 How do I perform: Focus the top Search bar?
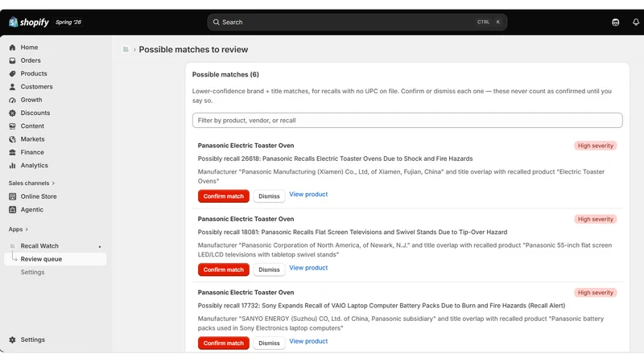point(357,23)
